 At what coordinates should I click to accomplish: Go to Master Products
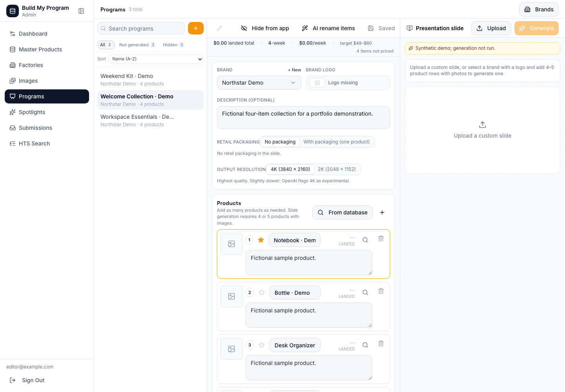(47, 49)
